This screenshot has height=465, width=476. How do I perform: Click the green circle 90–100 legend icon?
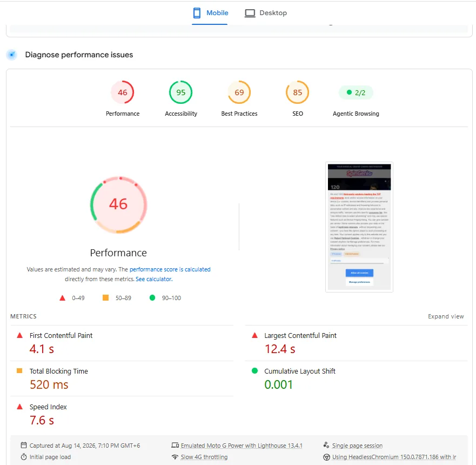152,297
